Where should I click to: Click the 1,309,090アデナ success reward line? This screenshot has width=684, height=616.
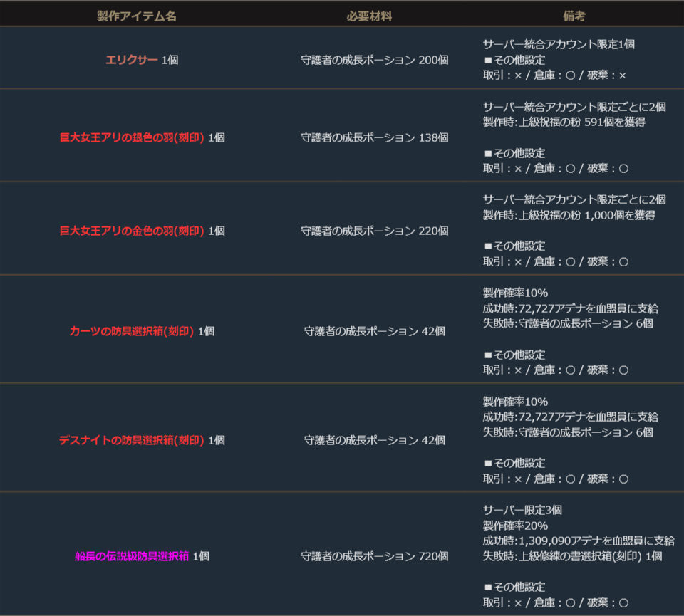click(579, 541)
